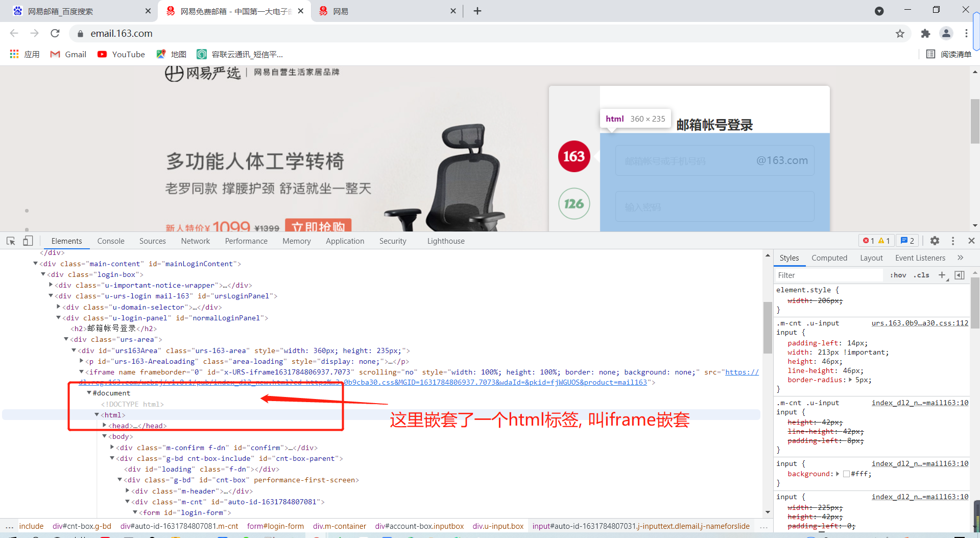The width and height of the screenshot is (980, 538).
Task: Click the site lock icon in address bar
Action: (80, 34)
